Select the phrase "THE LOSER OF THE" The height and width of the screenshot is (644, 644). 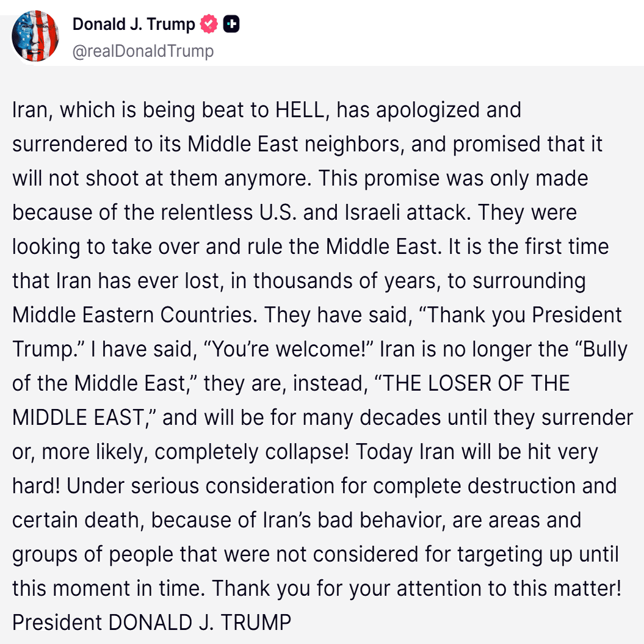coord(472,383)
